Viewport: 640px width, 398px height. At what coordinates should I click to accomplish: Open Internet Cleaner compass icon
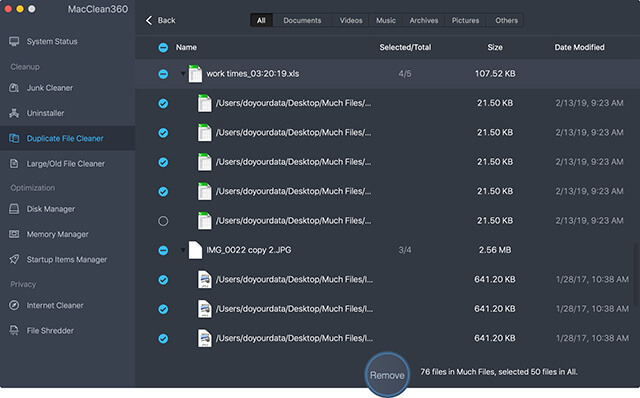tap(14, 305)
